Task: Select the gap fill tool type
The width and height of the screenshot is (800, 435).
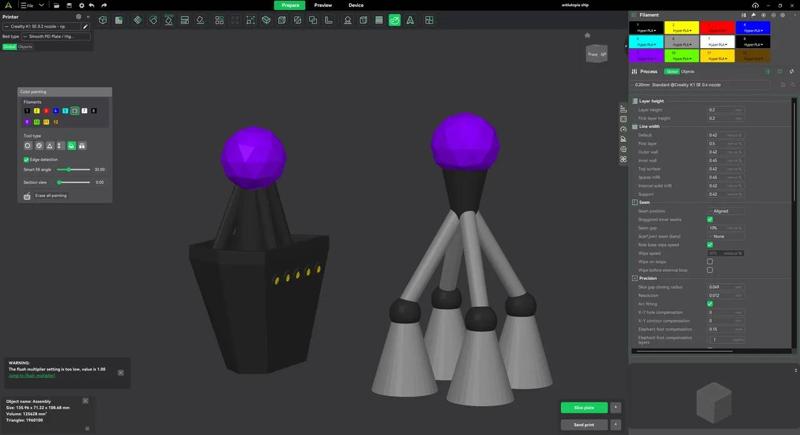Action: (x=82, y=146)
